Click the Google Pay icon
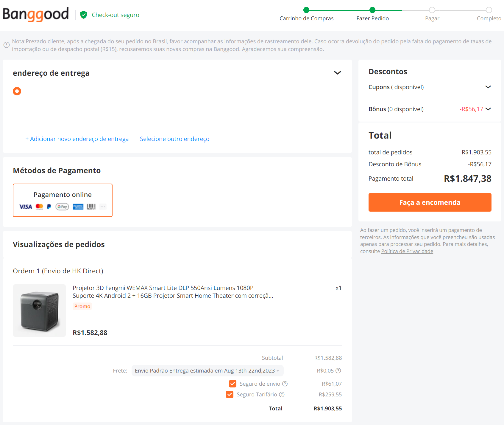504x425 pixels. click(x=62, y=207)
